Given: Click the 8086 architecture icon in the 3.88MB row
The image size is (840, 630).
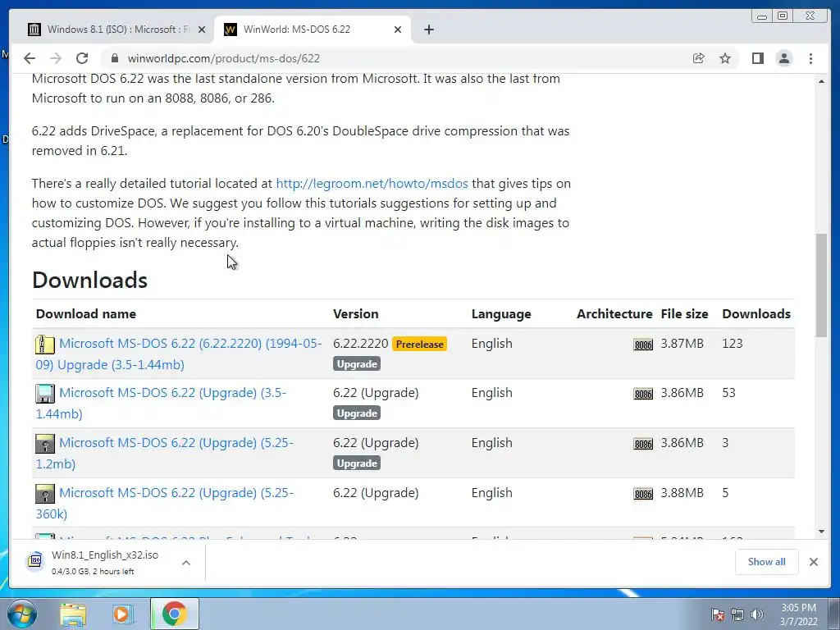Looking at the screenshot, I should tap(643, 493).
